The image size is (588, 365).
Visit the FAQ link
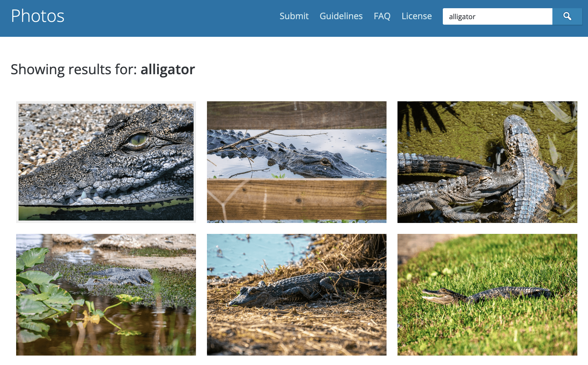coord(382,16)
